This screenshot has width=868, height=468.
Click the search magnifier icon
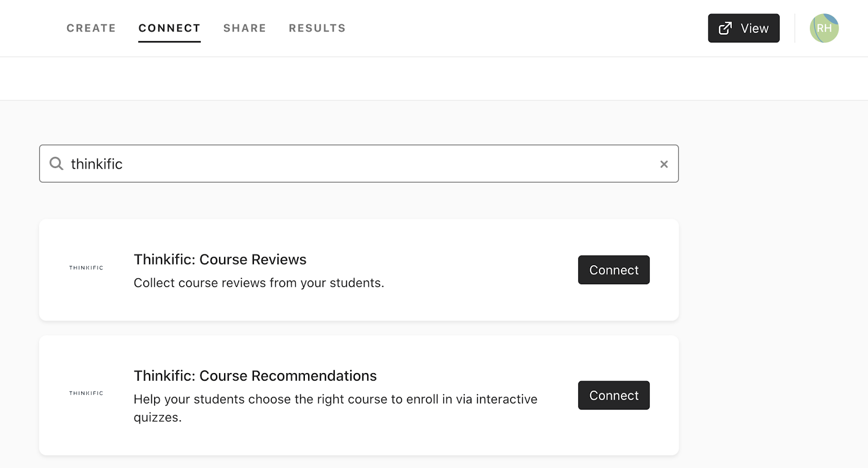pyautogui.click(x=56, y=163)
